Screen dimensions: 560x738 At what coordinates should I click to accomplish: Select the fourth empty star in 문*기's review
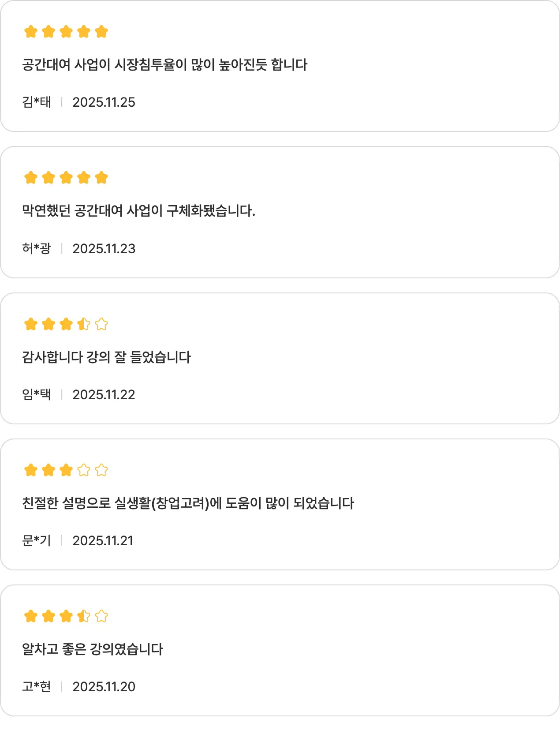pyautogui.click(x=84, y=470)
